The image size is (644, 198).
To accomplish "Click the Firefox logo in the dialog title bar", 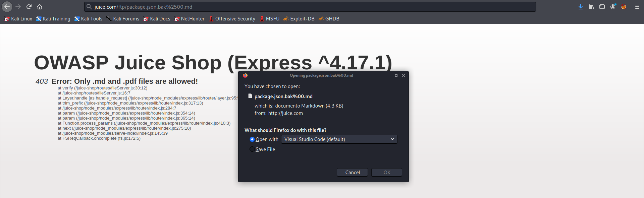I will [x=245, y=75].
